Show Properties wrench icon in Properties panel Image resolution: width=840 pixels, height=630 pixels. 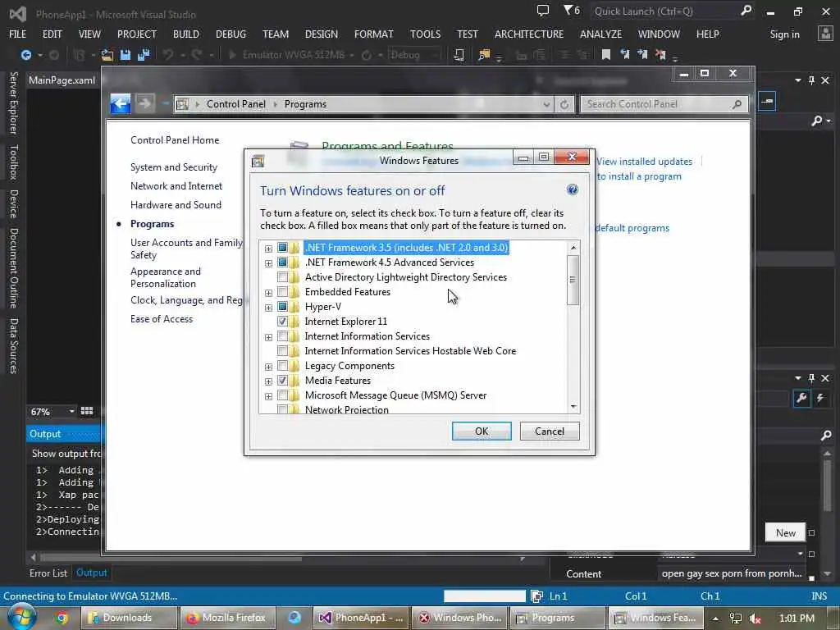coord(801,398)
